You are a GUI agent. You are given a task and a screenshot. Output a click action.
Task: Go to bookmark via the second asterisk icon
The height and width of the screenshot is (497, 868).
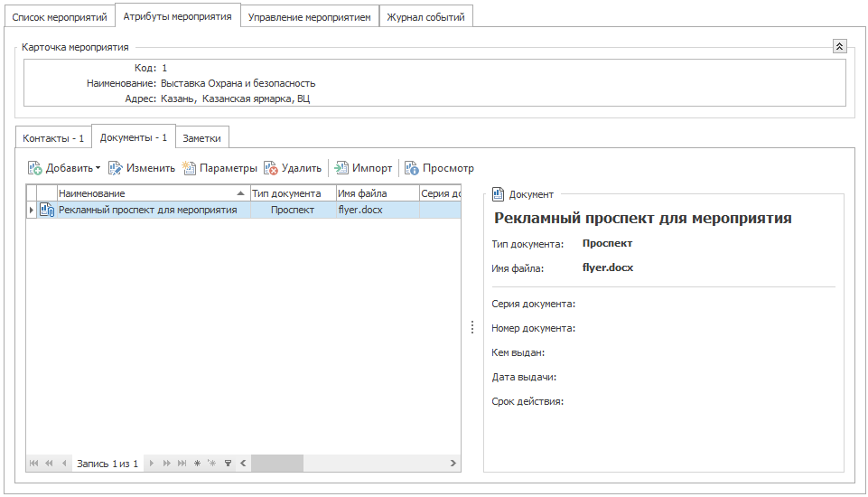coord(212,464)
